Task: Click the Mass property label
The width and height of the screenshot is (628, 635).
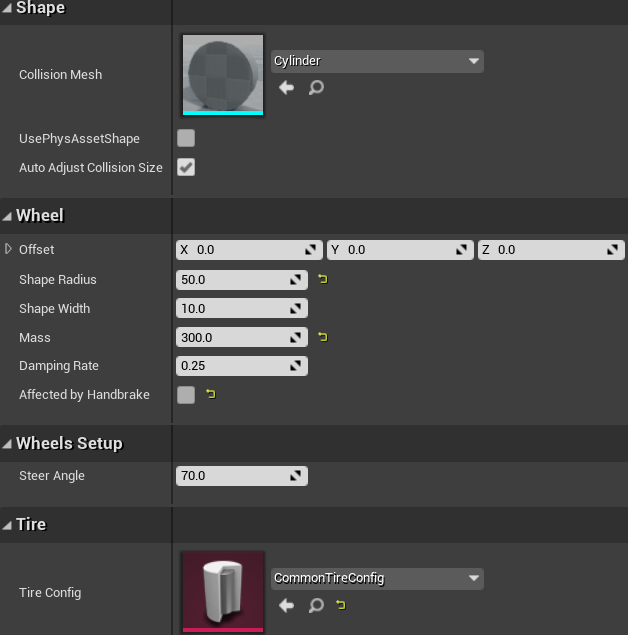Action: tap(35, 337)
